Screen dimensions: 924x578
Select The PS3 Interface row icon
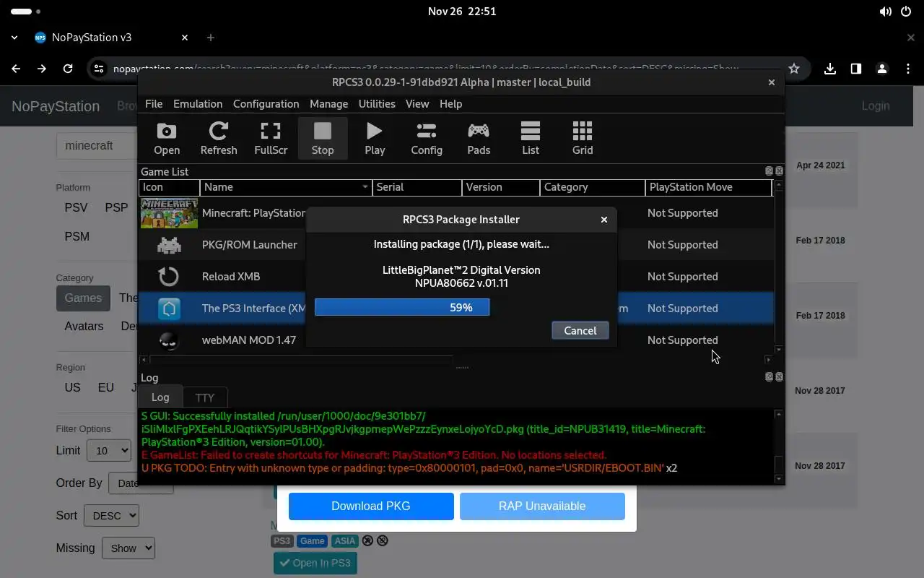(169, 309)
